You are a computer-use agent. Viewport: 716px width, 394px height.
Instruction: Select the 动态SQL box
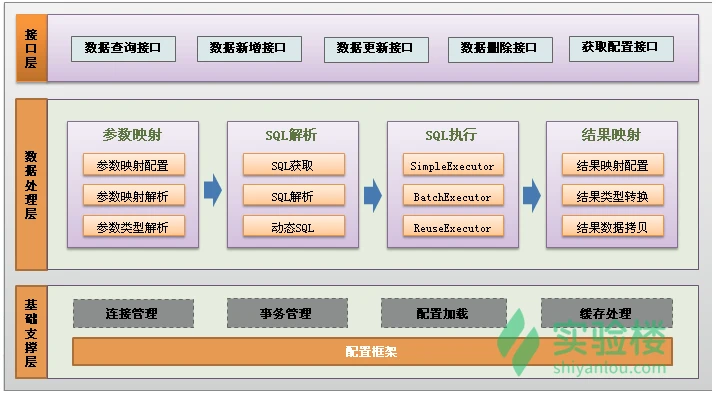pyautogui.click(x=294, y=226)
